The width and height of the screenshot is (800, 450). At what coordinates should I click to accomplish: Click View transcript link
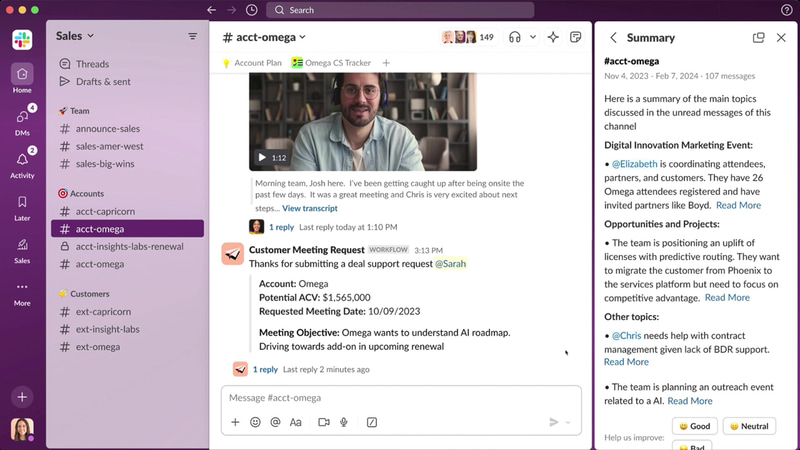[x=310, y=208]
